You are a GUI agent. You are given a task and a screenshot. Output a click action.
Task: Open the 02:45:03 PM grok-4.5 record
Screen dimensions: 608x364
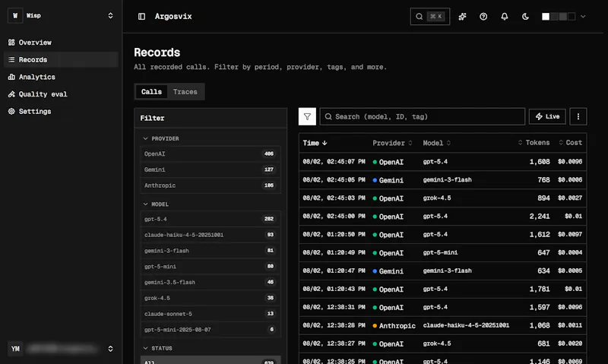click(x=442, y=198)
